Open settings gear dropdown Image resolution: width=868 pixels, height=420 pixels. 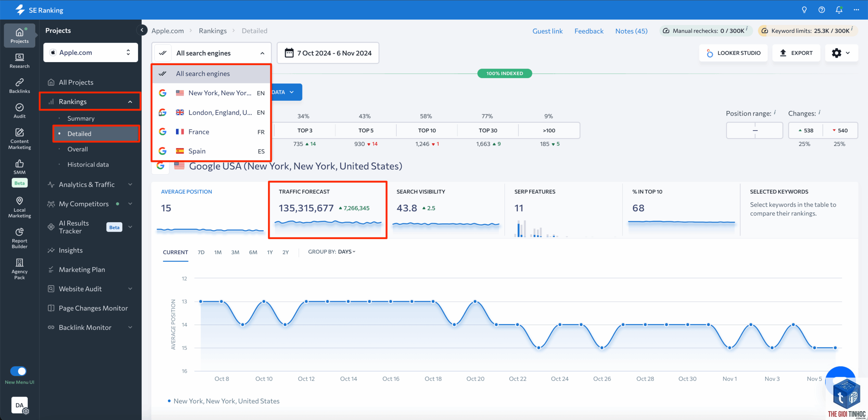(841, 53)
